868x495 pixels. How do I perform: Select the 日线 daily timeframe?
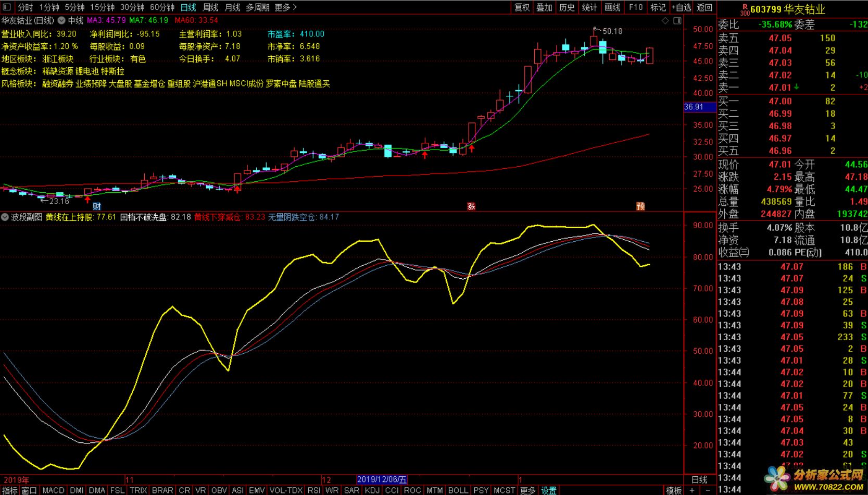[x=188, y=7]
